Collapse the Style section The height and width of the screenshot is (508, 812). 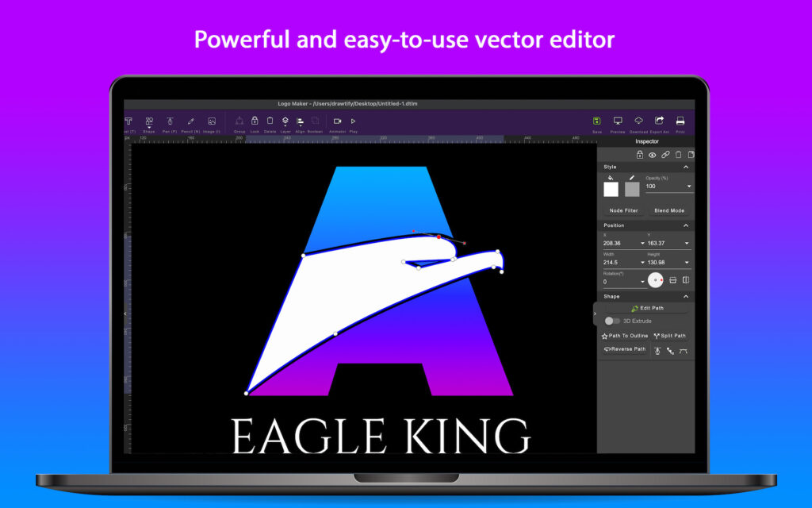pyautogui.click(x=686, y=167)
